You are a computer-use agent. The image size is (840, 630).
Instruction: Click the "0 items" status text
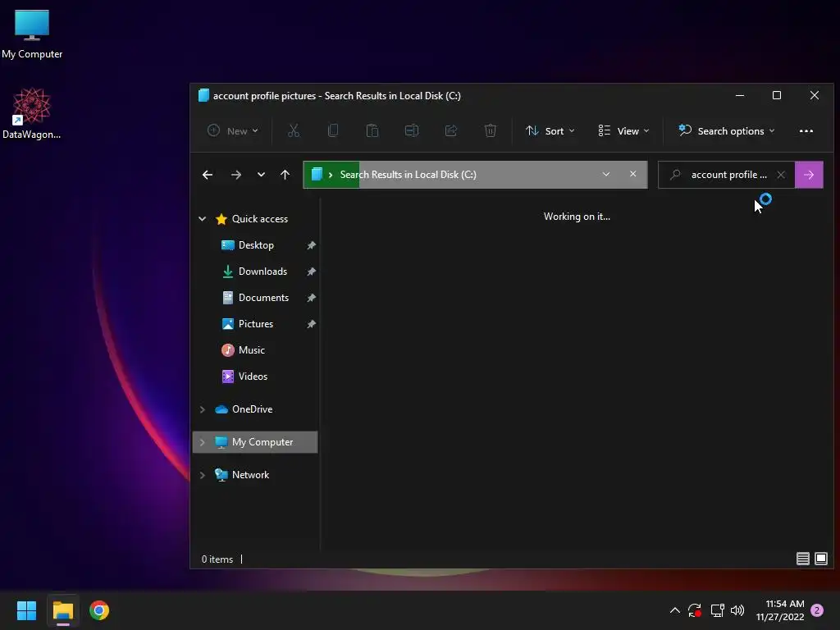(217, 559)
